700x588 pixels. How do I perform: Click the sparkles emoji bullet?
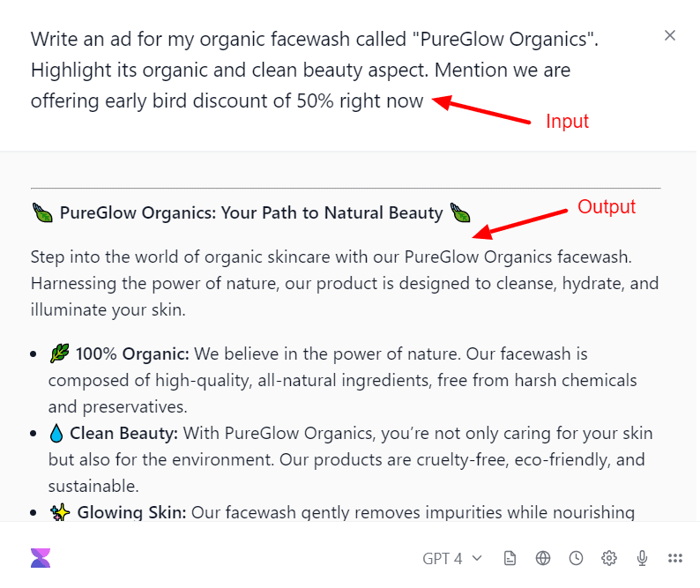[x=60, y=513]
